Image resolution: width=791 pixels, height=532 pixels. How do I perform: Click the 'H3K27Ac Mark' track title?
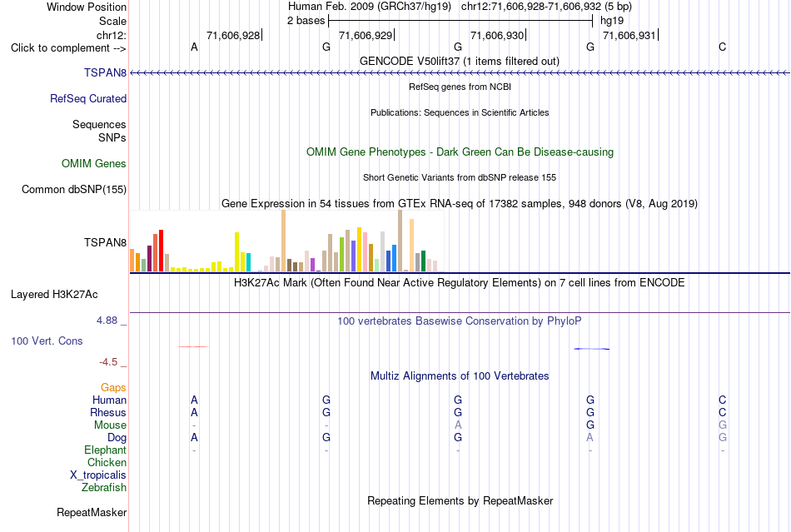click(460, 282)
